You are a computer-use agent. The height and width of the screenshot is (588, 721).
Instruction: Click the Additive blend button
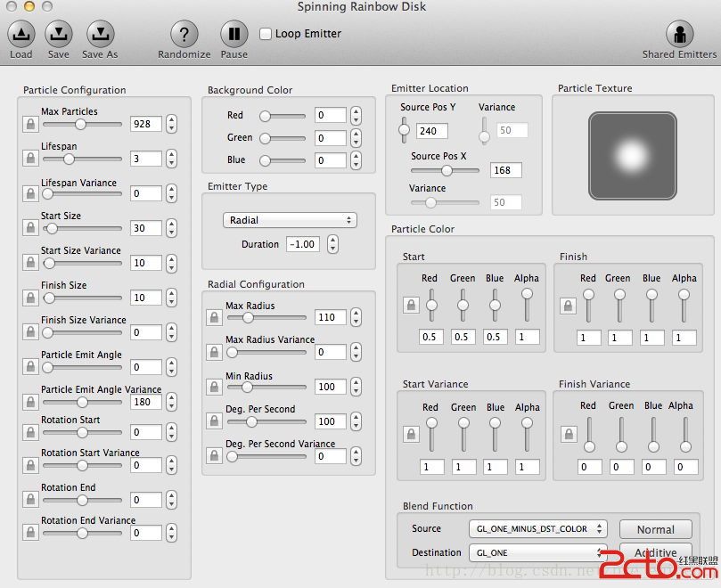[x=655, y=552]
